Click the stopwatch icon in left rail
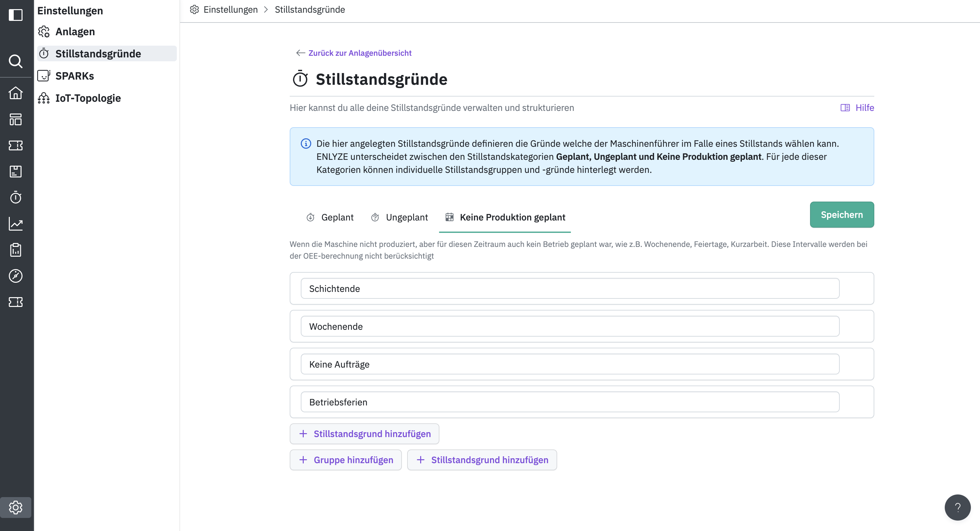The width and height of the screenshot is (980, 531). [16, 197]
